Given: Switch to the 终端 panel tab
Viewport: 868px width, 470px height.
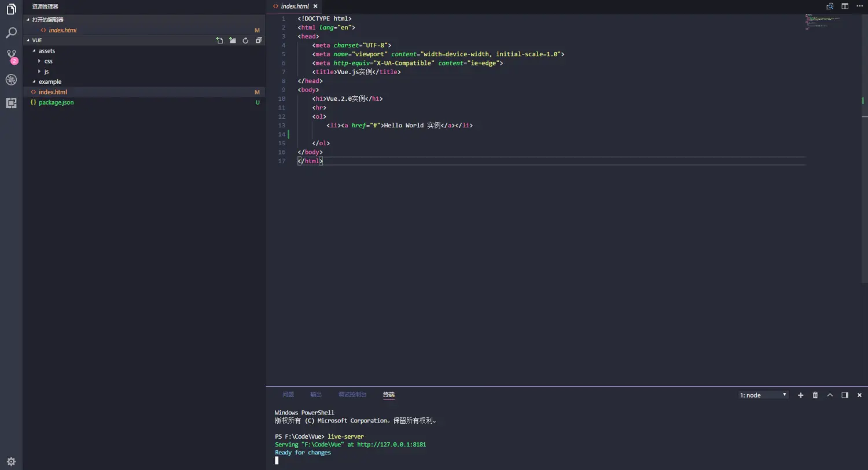Looking at the screenshot, I should [x=389, y=395].
